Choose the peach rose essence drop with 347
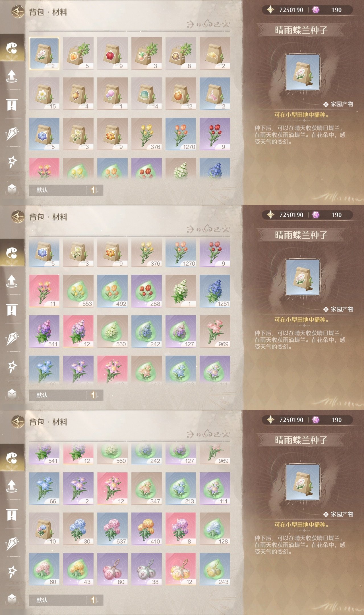The width and height of the screenshot is (364, 615). point(146,488)
